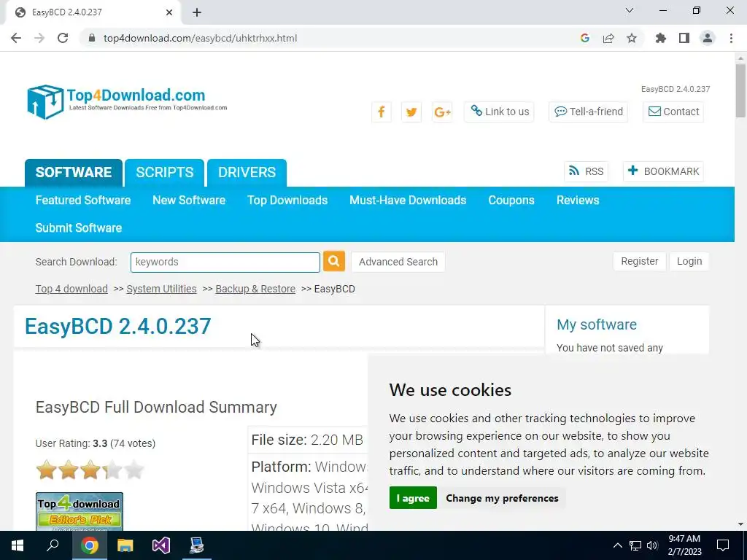747x560 pixels.
Task: Open the tab search chevron
Action: point(630,10)
